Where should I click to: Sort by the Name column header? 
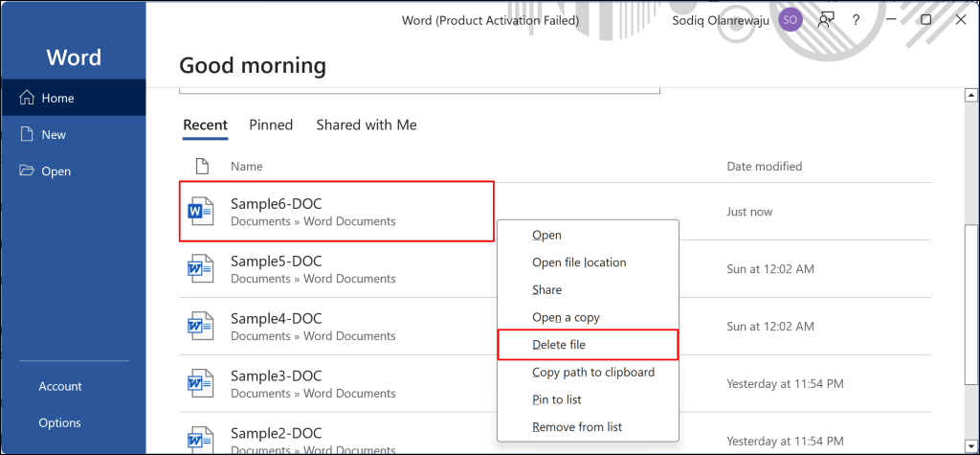point(247,167)
